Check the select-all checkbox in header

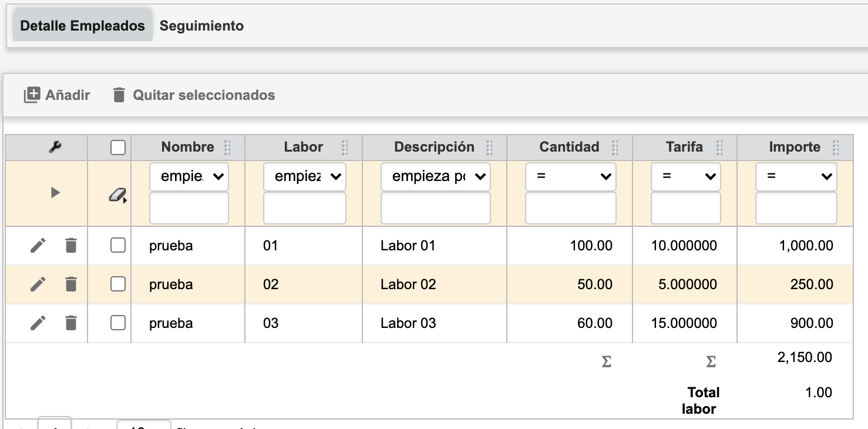118,148
